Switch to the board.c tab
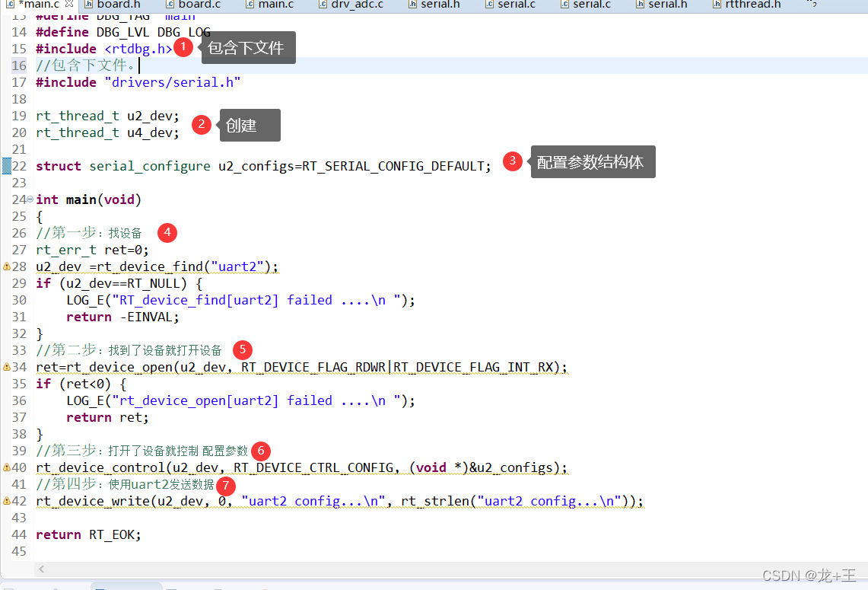 pos(193,5)
